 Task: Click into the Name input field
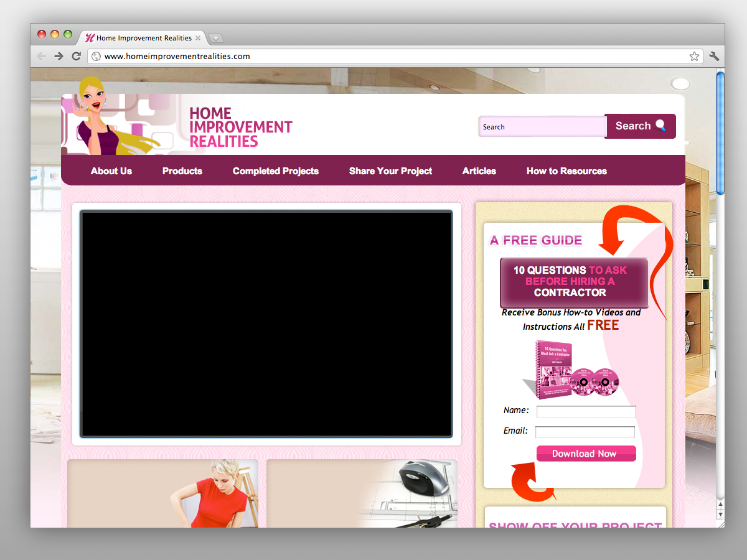pos(586,412)
